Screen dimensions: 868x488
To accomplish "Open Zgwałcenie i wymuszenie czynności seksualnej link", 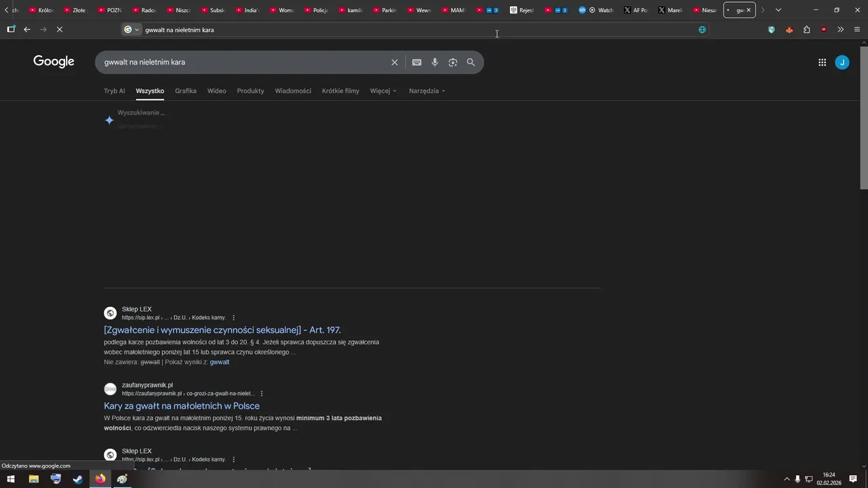I will [x=222, y=330].
